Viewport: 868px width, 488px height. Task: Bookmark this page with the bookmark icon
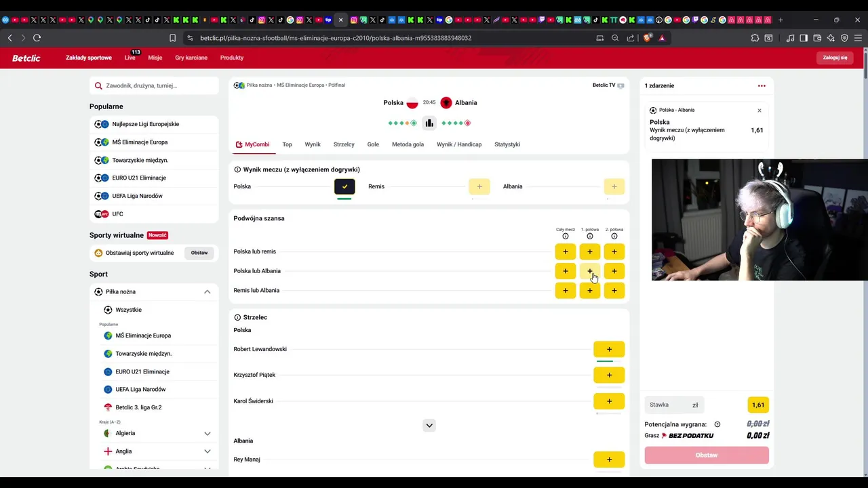click(x=172, y=38)
